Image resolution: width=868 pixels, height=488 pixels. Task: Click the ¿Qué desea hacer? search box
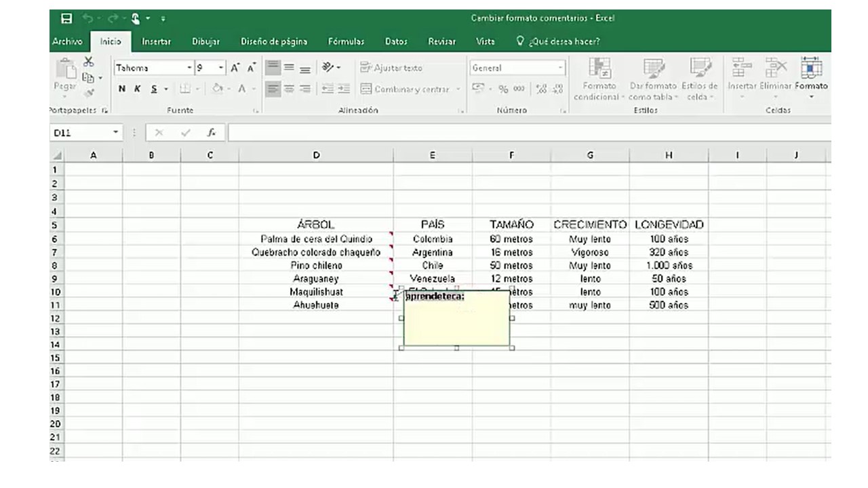[x=559, y=41]
